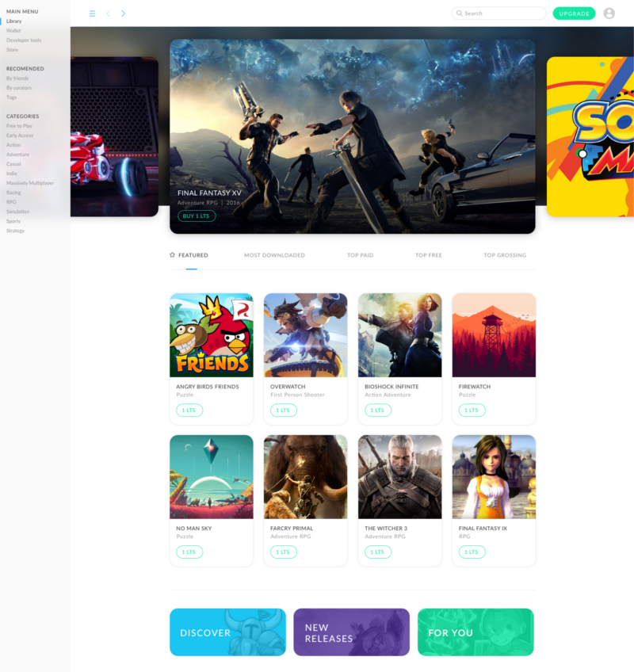634x672 pixels.
Task: Select the Adventure category
Action: point(17,155)
